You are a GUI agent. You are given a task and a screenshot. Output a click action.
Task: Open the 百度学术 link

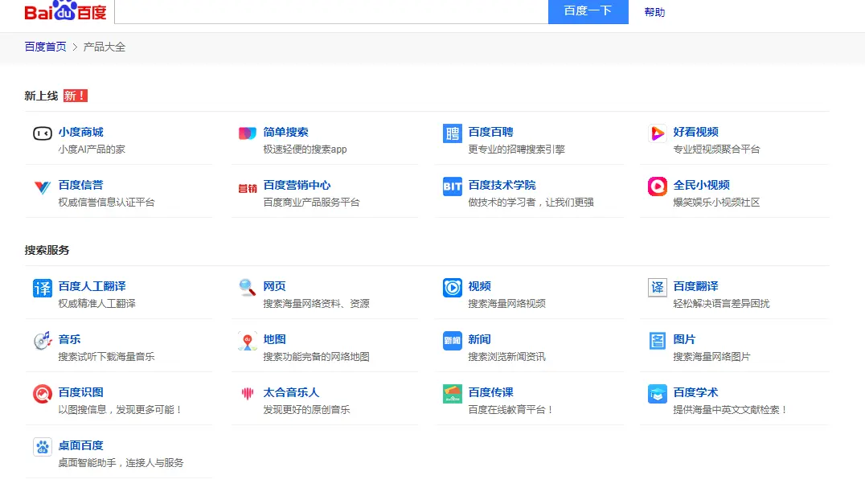pyautogui.click(x=695, y=392)
